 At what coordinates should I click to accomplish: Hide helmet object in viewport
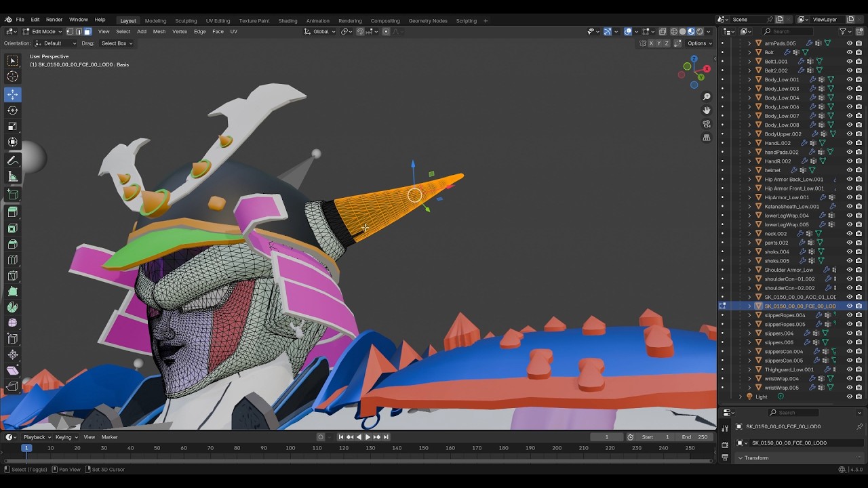click(849, 170)
